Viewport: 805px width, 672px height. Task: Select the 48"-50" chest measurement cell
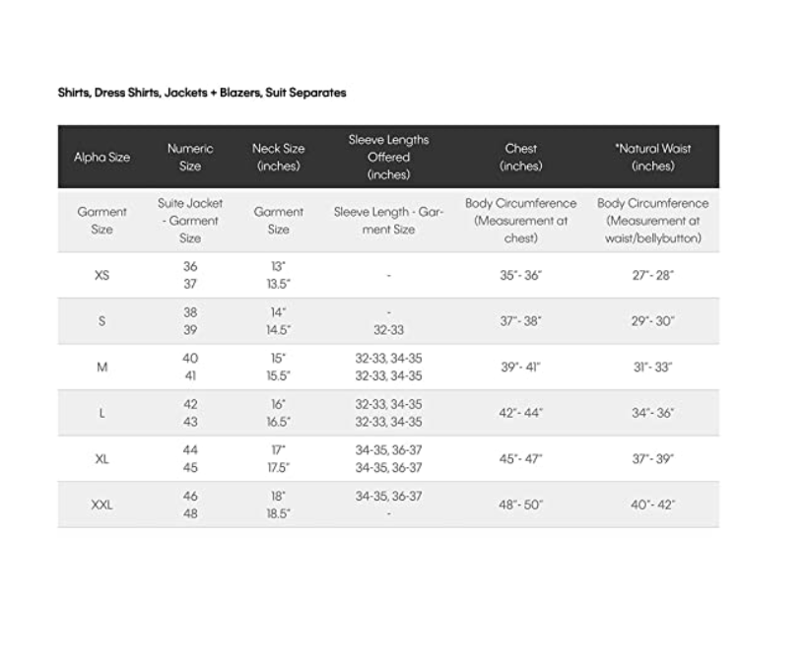521,504
